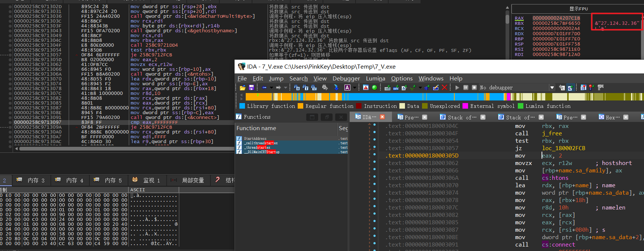Select _callthreadstartex in the Functions list
644x251 pixels.
click(x=292, y=143)
